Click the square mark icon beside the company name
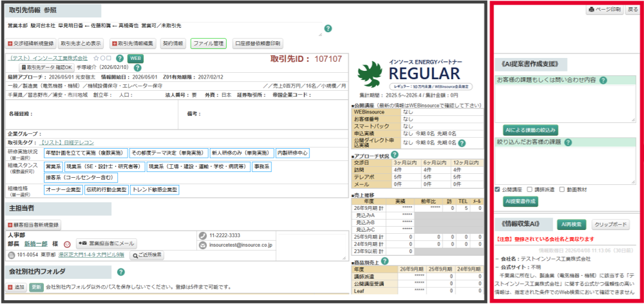The image size is (644, 304). (x=108, y=59)
